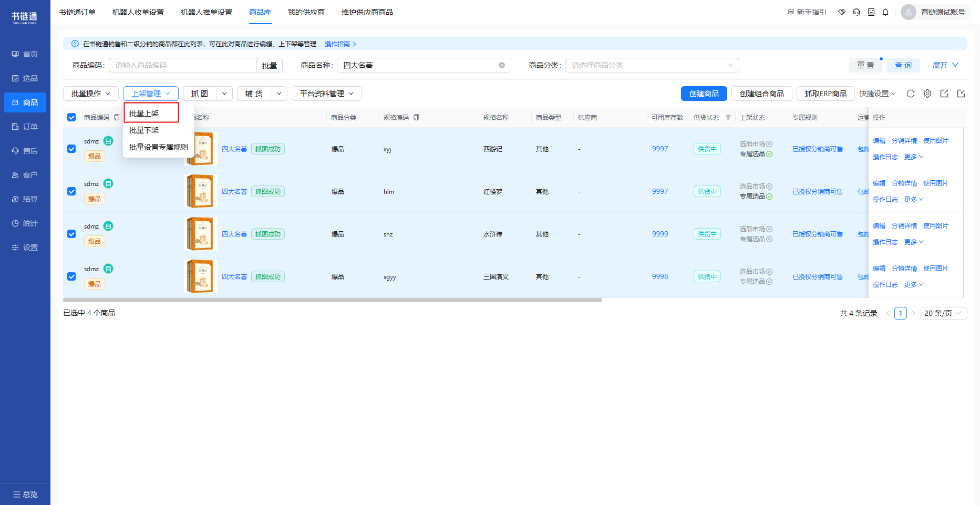Click 抓取ERP商品 button

tap(826, 94)
